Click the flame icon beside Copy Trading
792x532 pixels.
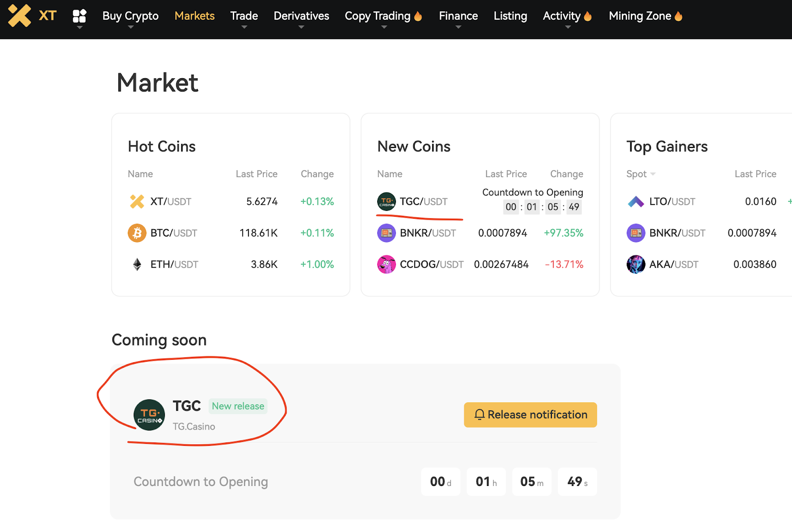pos(418,16)
